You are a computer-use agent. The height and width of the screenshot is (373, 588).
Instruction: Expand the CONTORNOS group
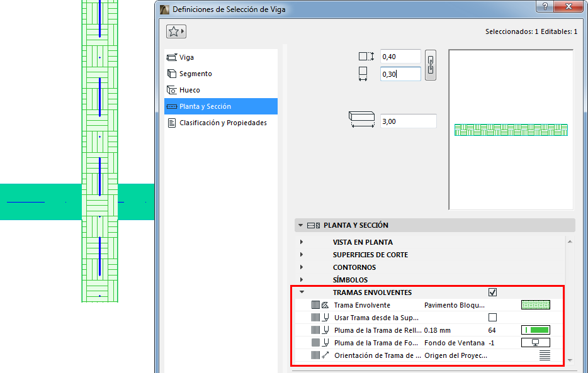tap(302, 267)
